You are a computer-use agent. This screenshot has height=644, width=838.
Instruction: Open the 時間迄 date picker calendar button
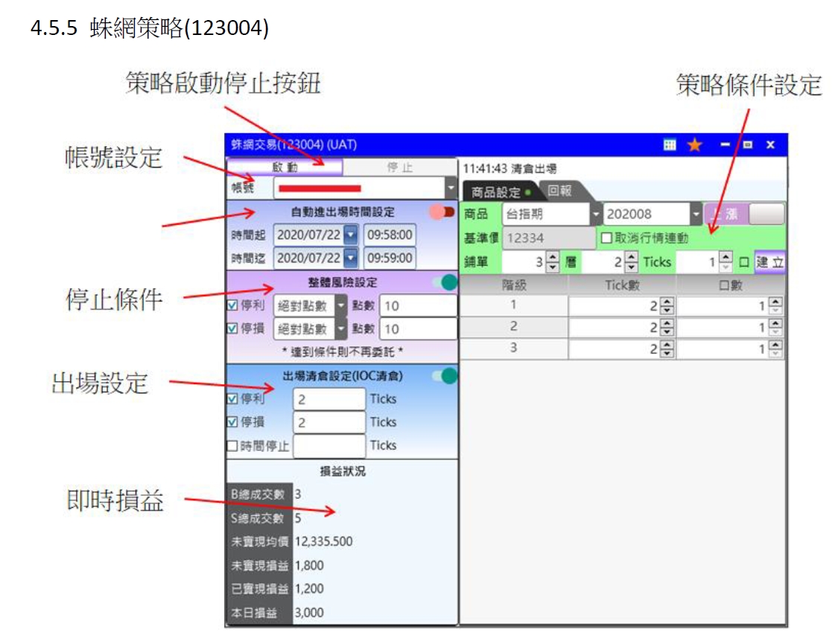352,258
